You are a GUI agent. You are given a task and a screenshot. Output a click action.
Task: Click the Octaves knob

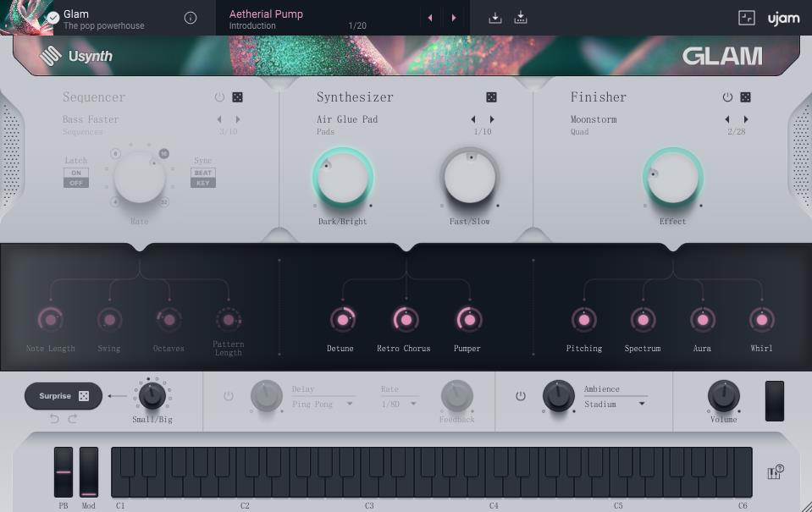click(169, 319)
